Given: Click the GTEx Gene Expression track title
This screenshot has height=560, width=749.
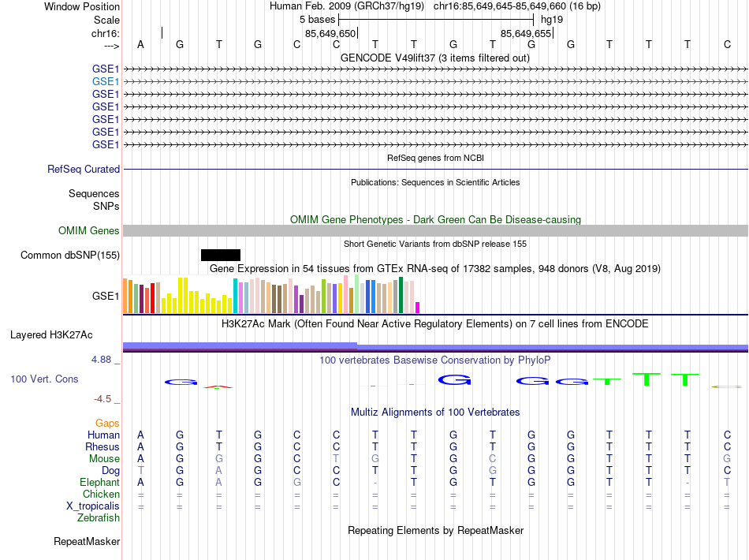Looking at the screenshot, I should coord(435,268).
